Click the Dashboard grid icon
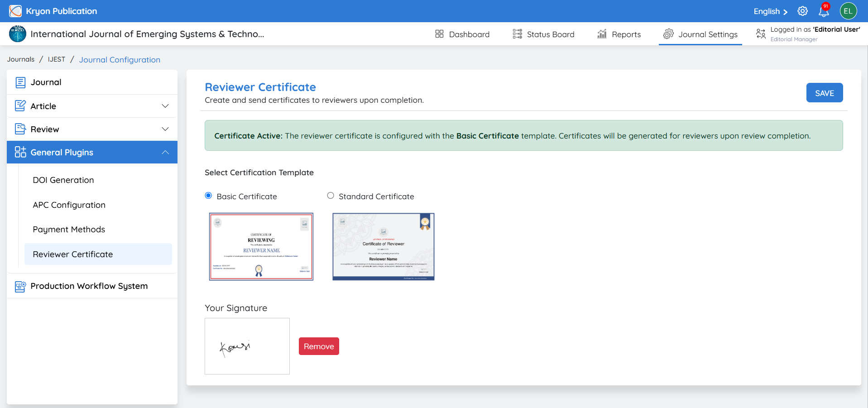This screenshot has height=408, width=868. coord(439,34)
